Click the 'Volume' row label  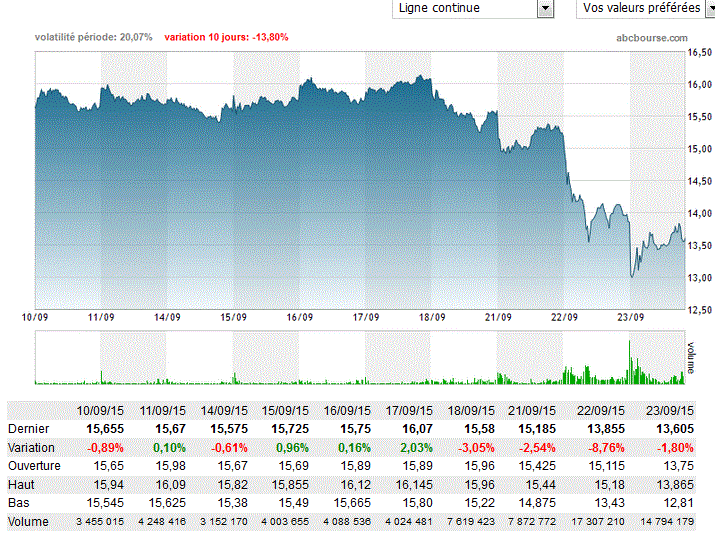pos(28,521)
